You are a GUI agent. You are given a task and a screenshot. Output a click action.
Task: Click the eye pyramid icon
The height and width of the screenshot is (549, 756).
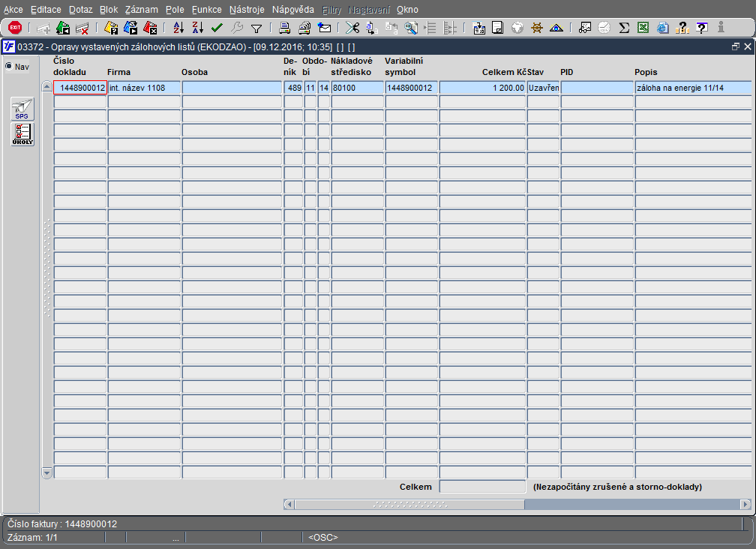(556, 28)
